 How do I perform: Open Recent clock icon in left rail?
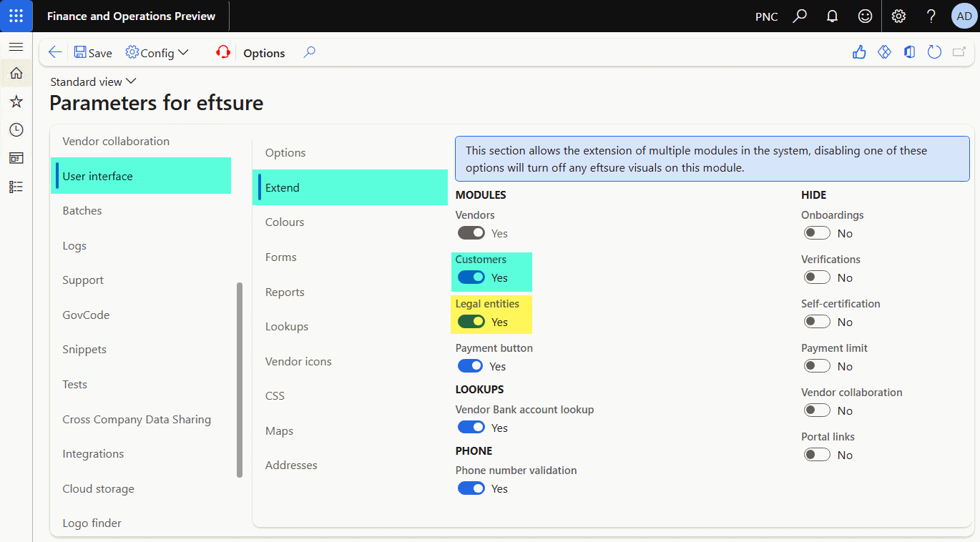click(16, 129)
